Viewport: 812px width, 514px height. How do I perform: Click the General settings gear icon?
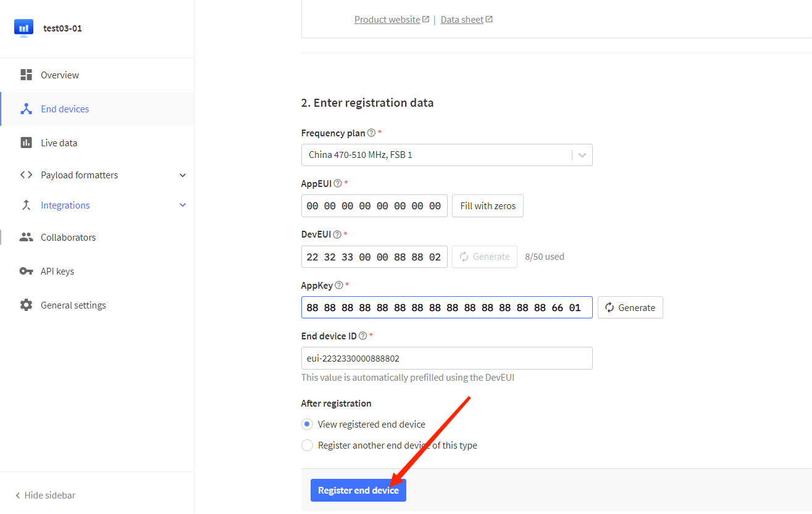click(26, 305)
